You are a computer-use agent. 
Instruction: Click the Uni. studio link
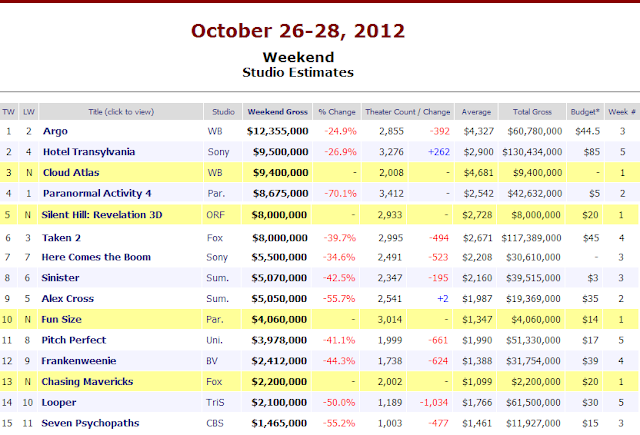coord(214,340)
